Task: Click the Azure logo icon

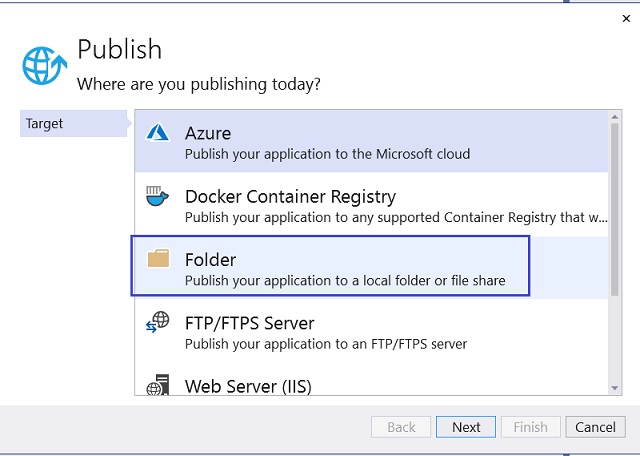Action: tap(158, 132)
